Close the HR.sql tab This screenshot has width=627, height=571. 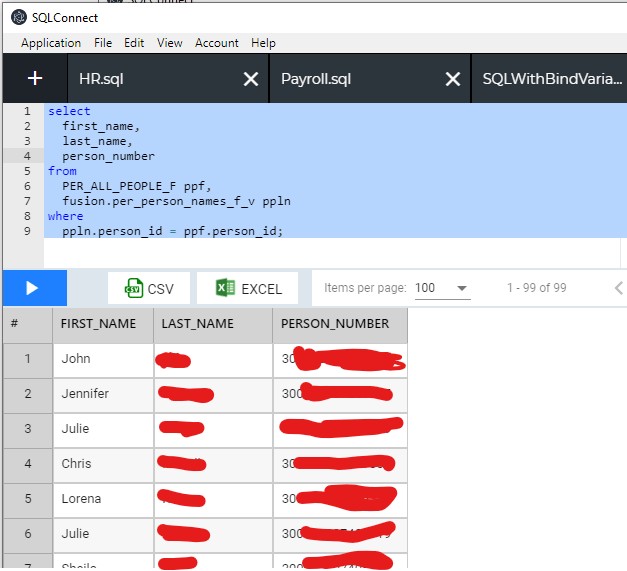(x=251, y=79)
